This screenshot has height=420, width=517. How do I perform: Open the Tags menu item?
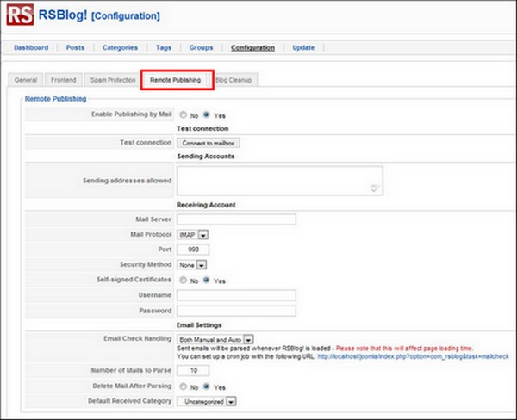tap(164, 47)
